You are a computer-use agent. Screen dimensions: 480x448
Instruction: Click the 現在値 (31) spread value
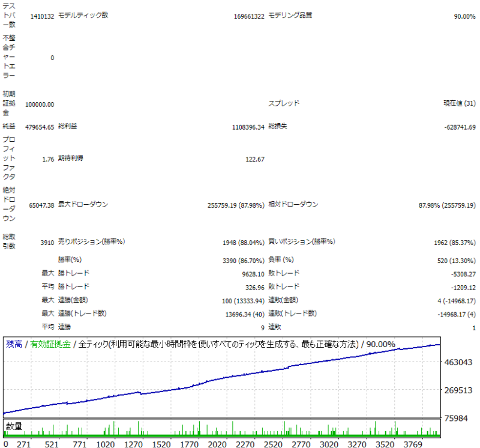pos(459,103)
